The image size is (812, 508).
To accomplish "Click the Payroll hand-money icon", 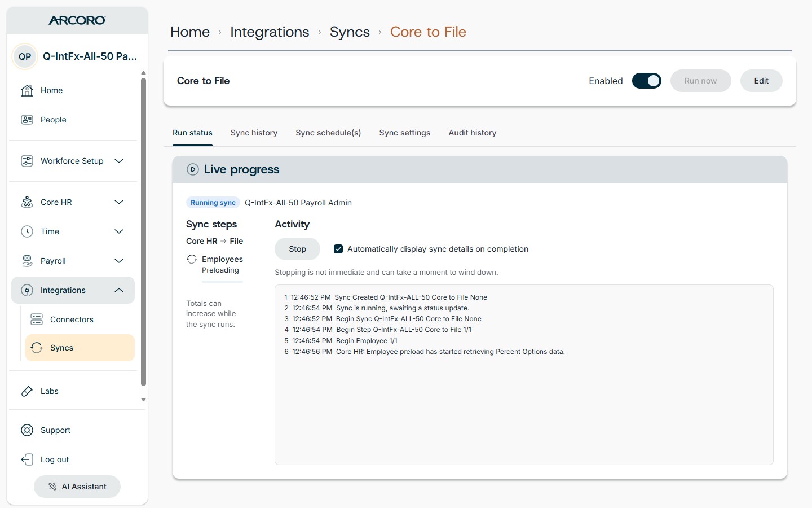I will 27,261.
